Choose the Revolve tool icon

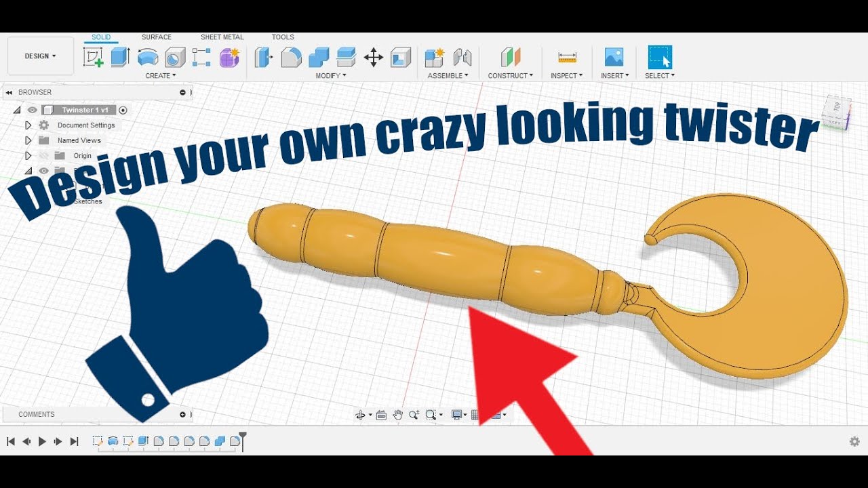click(x=148, y=57)
